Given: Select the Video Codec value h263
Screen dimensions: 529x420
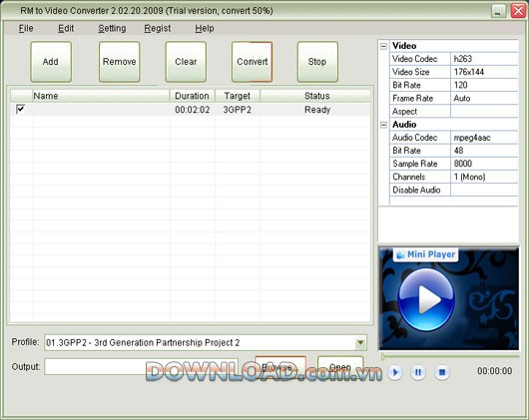Looking at the screenshot, I should click(x=484, y=59).
